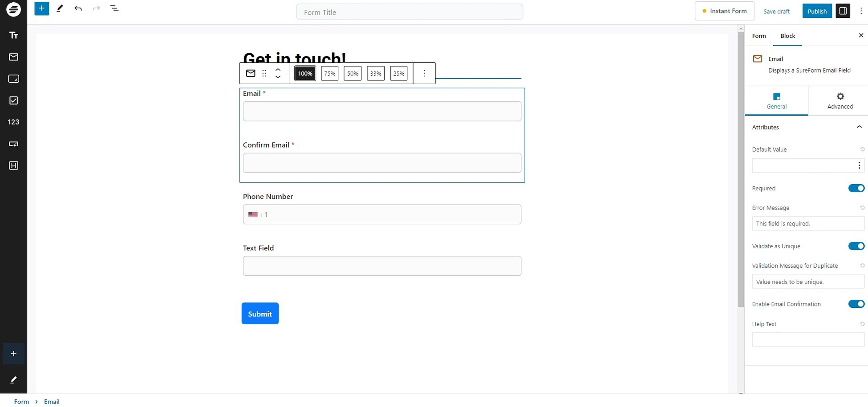
Task: Redo the last undone change
Action: coord(96,8)
